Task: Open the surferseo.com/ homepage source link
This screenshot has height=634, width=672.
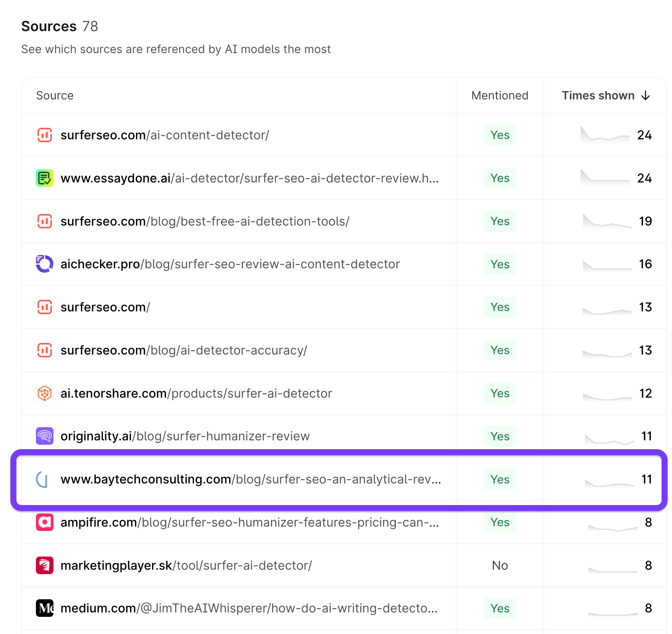Action: [x=105, y=307]
